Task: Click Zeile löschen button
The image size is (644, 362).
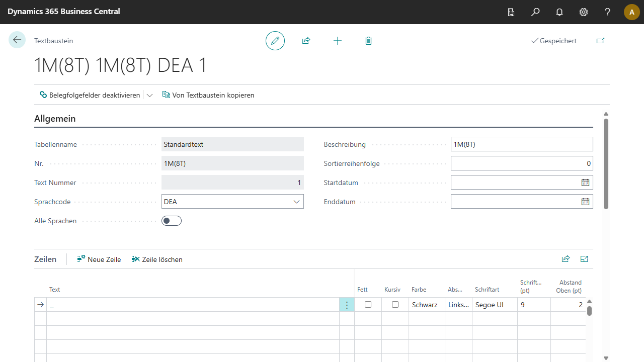Action: (157, 259)
